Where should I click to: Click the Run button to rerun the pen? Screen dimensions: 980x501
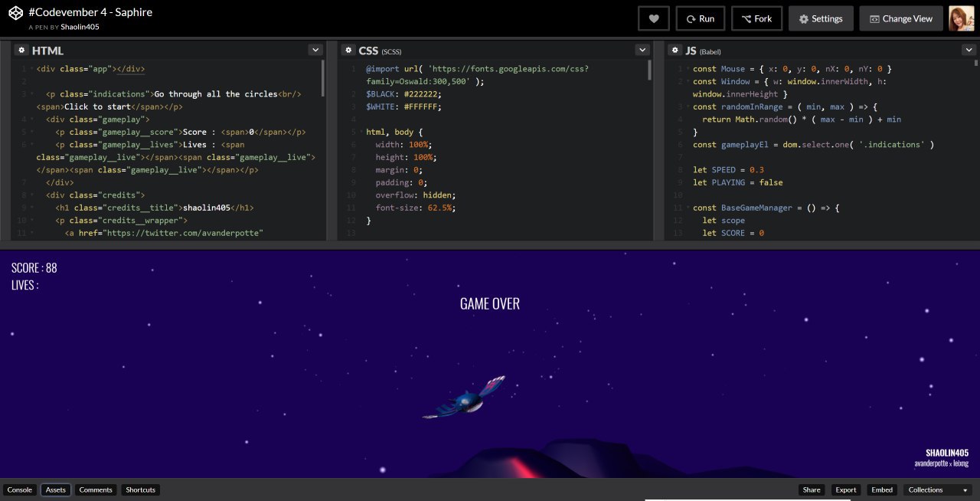pyautogui.click(x=700, y=18)
